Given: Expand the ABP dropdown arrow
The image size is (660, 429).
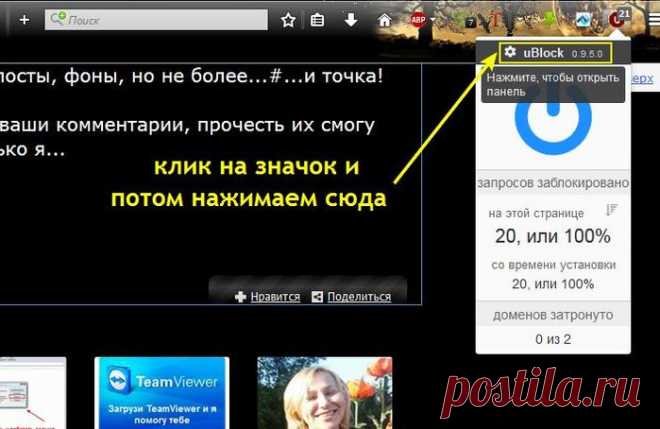Looking at the screenshot, I should (x=432, y=19).
